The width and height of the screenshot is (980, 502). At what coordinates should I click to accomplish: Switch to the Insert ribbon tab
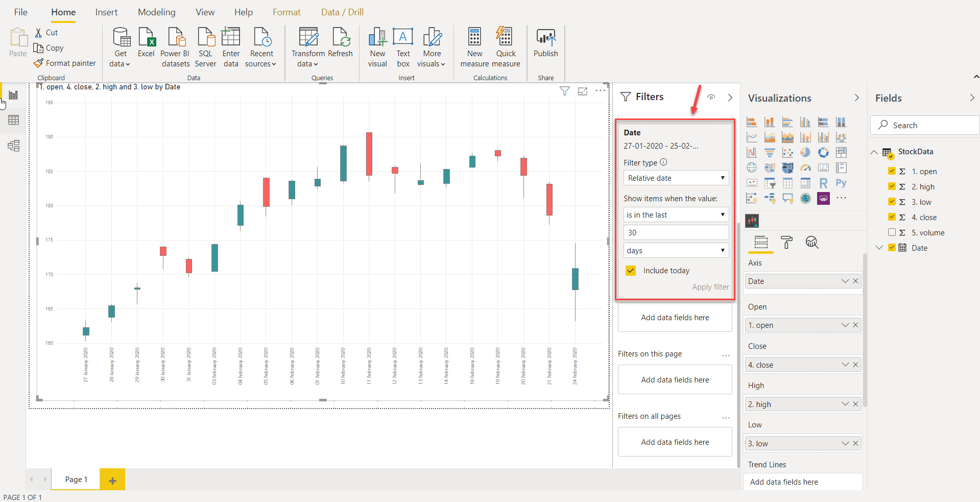pyautogui.click(x=106, y=12)
